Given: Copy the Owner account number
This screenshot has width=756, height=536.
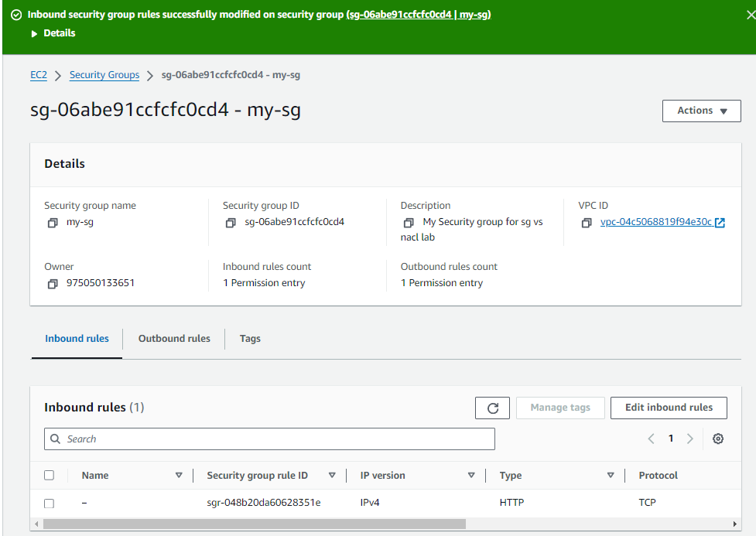Looking at the screenshot, I should 53,283.
